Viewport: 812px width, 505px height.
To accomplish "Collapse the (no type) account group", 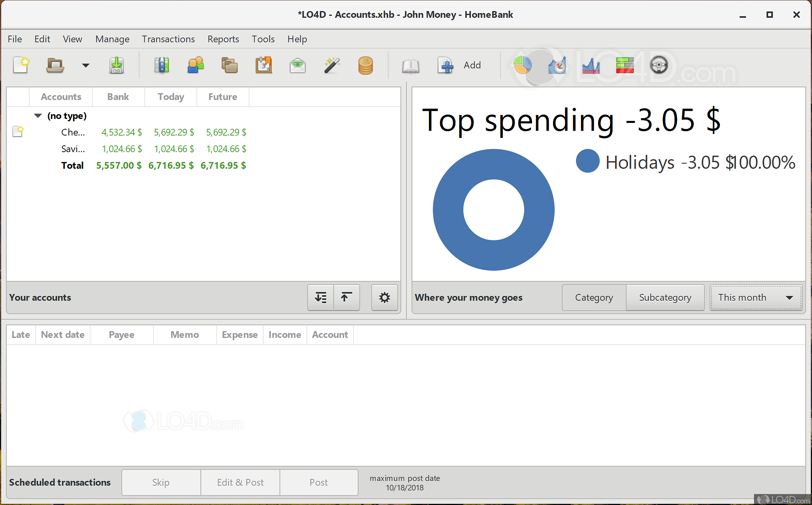I will coord(38,116).
